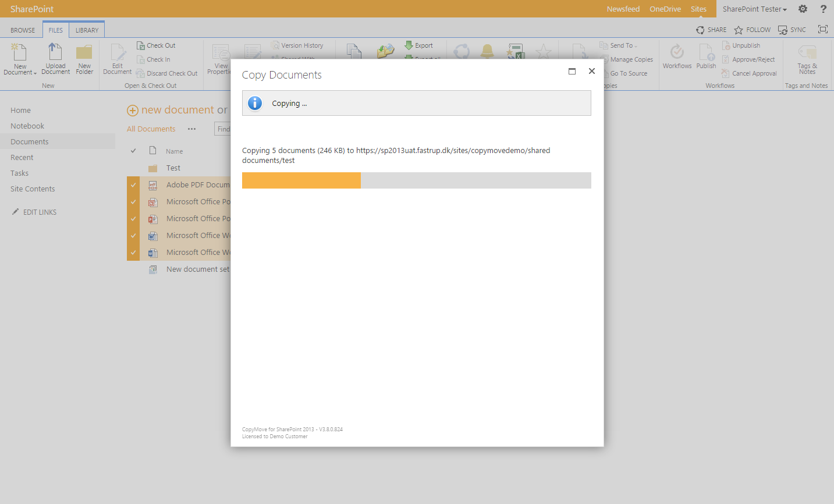Switch to the FILES ribbon tab

point(56,30)
